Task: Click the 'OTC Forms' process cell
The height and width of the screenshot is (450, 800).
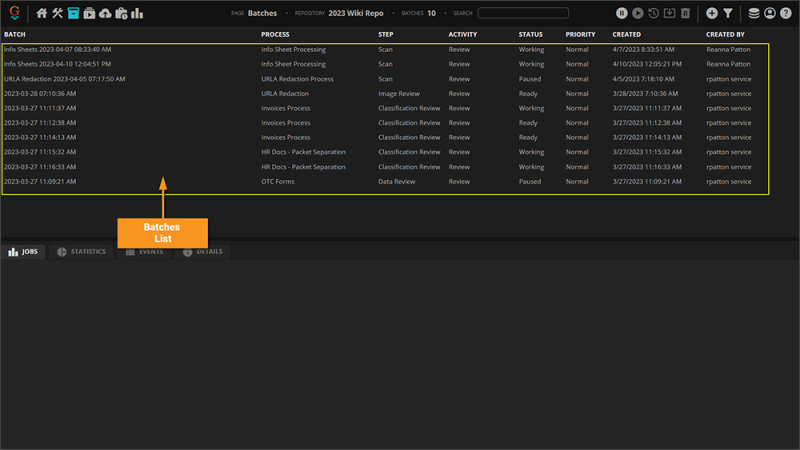Action: [278, 182]
